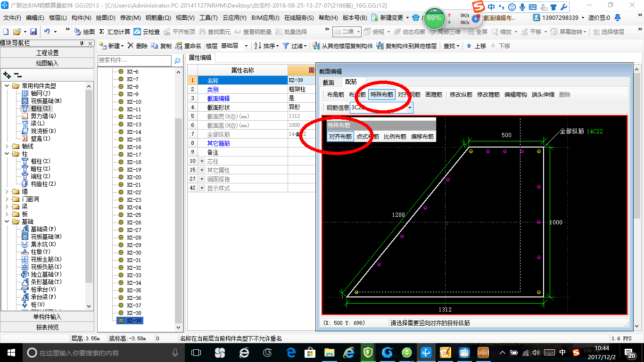The image size is (644, 362).
Task: Open the 二维 view mode dropdown
Action: coord(358,32)
